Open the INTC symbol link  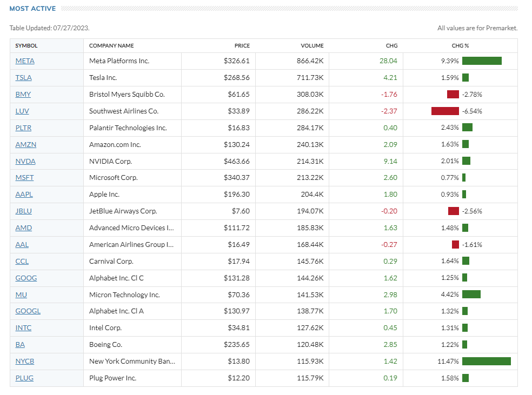23,328
